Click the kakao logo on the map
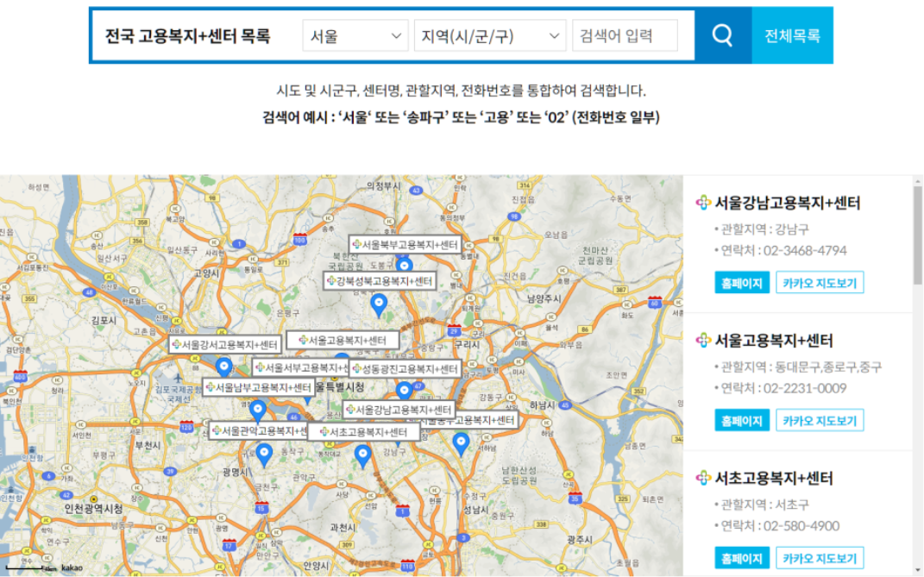This screenshot has width=924, height=577. click(72, 568)
